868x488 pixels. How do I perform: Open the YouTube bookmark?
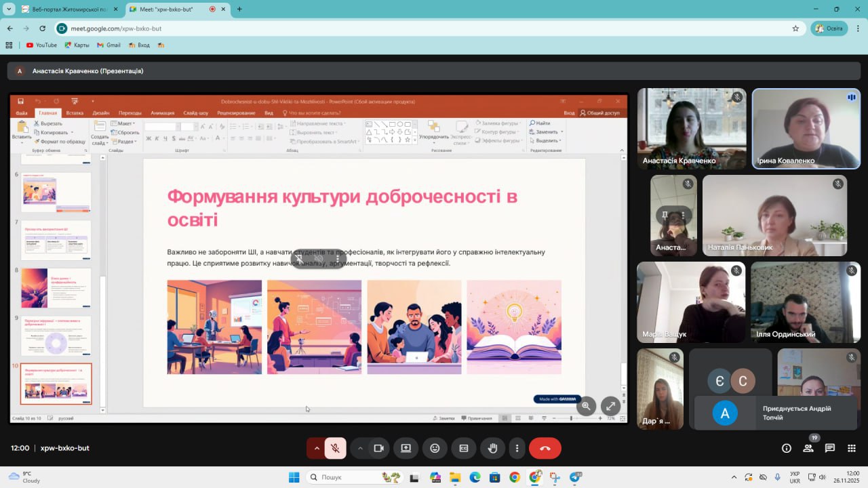(x=41, y=45)
